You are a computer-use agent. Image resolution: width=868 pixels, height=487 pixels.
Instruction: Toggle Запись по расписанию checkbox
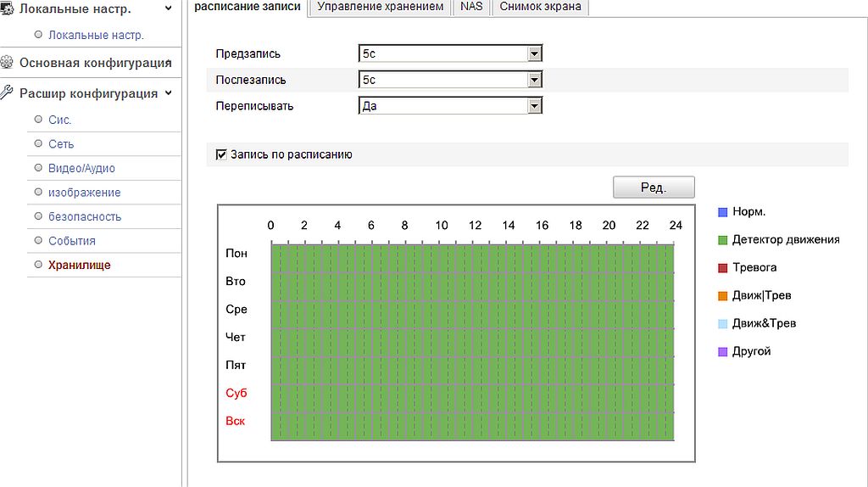[221, 154]
